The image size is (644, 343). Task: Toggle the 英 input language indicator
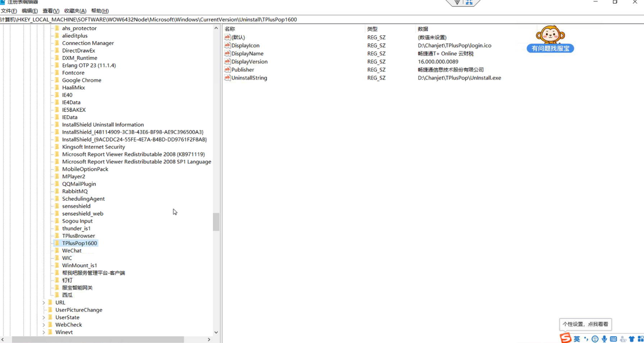click(577, 339)
